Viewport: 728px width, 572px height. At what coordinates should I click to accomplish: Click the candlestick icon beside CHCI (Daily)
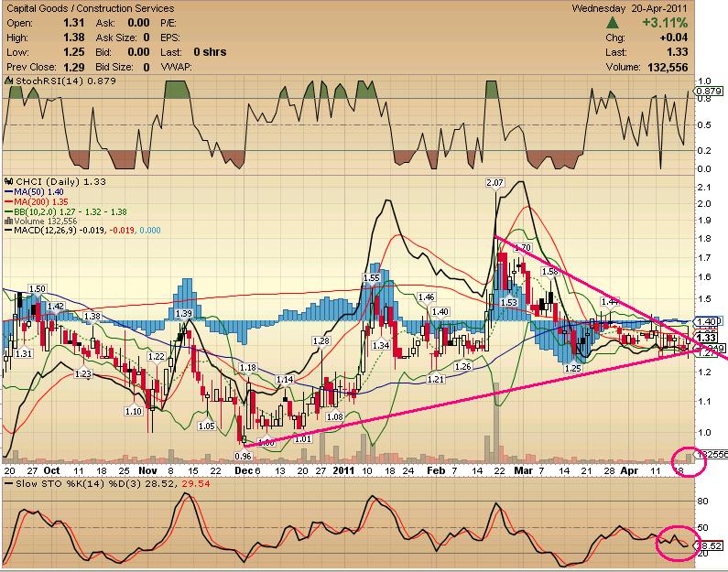pyautogui.click(x=9, y=181)
